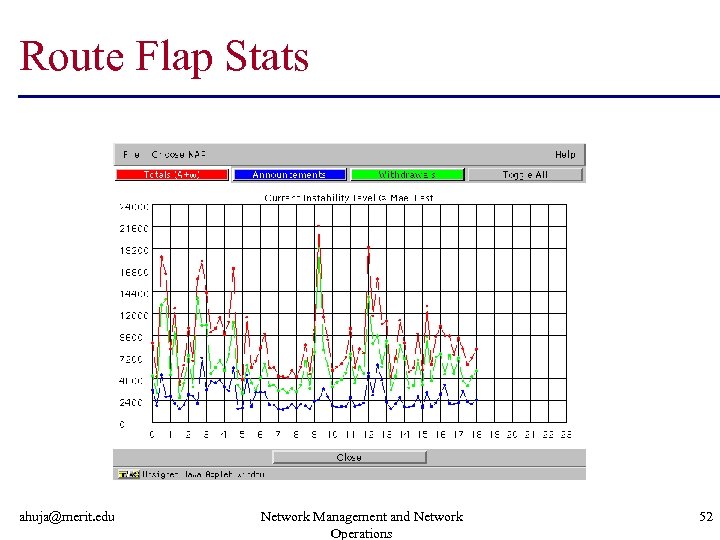The image size is (720, 540).
Task: Open the File menu in the applet
Action: 131,155
